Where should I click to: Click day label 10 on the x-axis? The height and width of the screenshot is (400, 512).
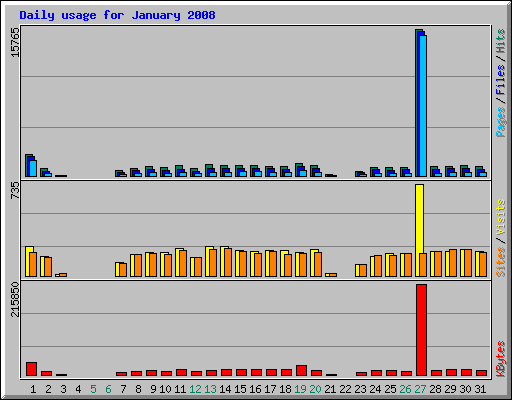click(165, 389)
